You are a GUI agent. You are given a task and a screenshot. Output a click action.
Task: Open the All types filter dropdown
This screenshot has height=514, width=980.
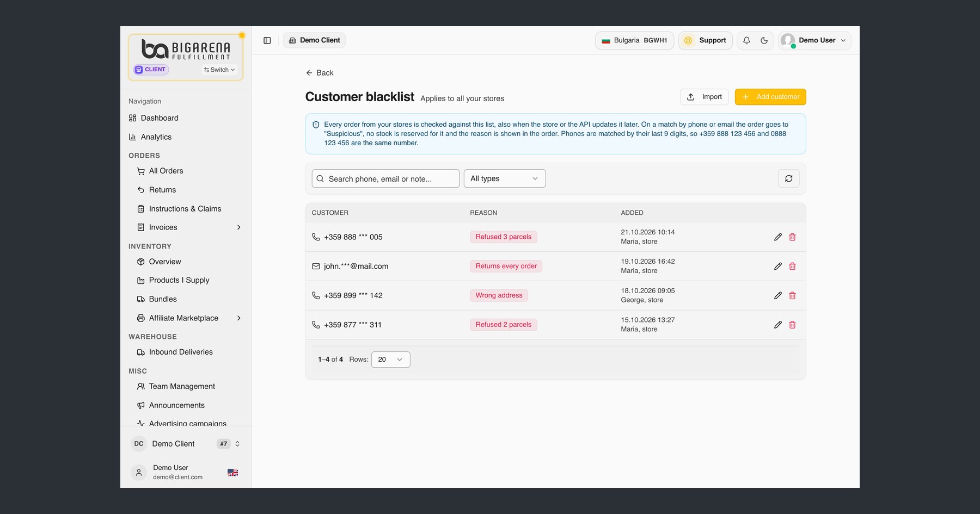[504, 178]
